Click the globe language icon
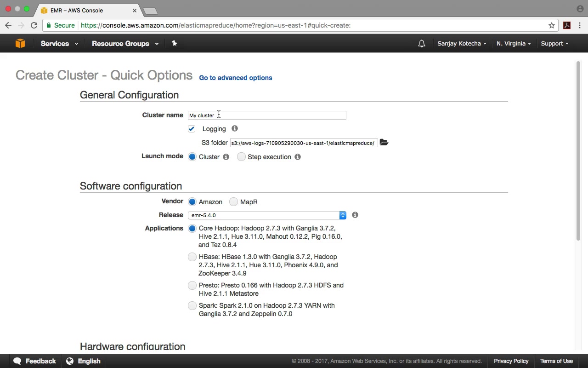 70,361
